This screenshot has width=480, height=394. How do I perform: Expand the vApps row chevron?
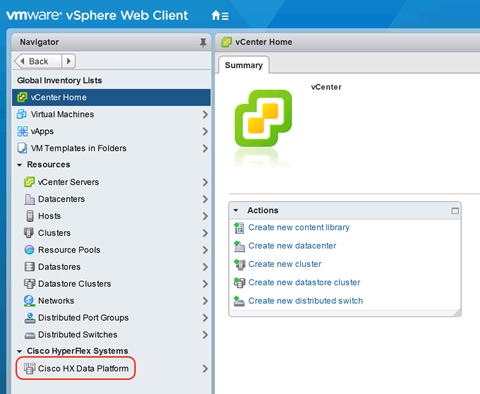click(x=205, y=131)
